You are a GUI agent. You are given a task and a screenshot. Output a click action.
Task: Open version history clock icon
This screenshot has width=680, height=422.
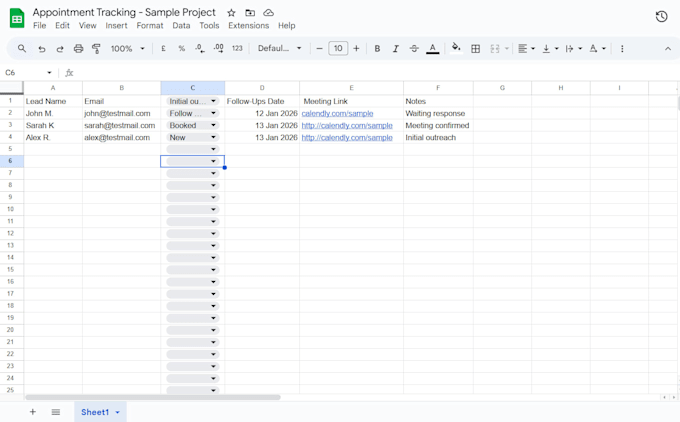tap(661, 17)
